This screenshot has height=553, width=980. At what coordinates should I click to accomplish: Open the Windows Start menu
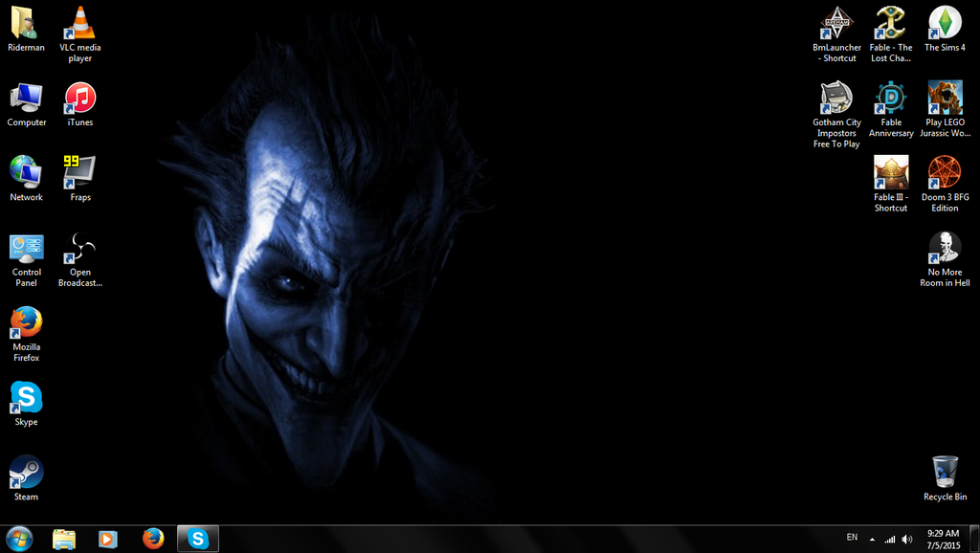(x=19, y=539)
